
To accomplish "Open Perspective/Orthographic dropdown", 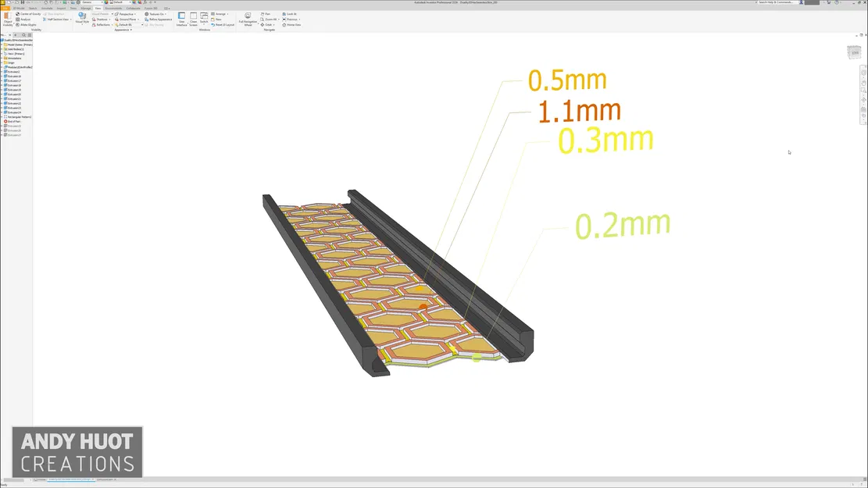I will [x=124, y=14].
